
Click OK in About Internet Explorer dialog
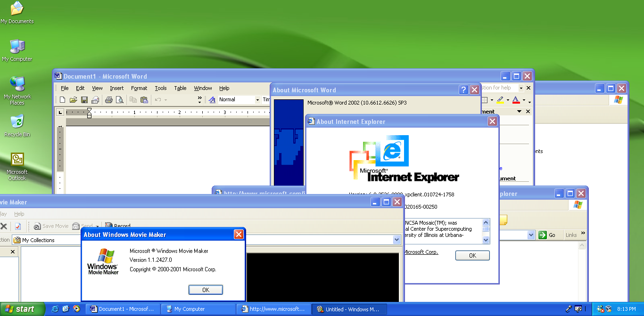(x=472, y=255)
